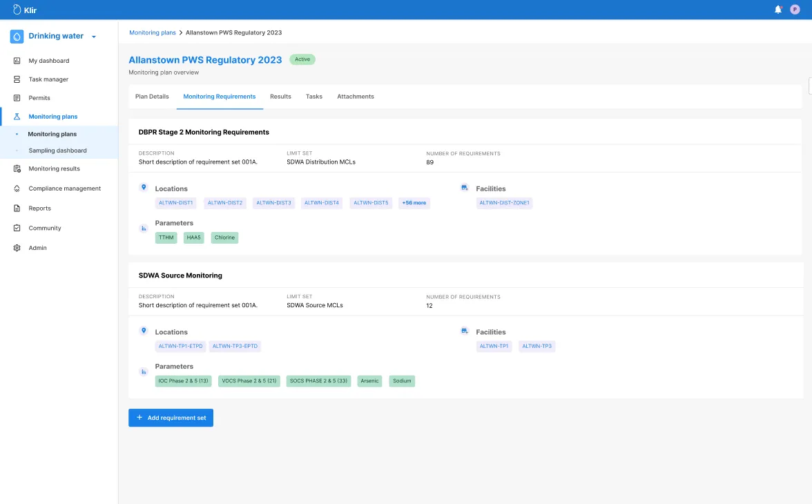Viewport: 812px width, 504px height.
Task: Select Sampling dashboard in the sidebar
Action: [57, 151]
